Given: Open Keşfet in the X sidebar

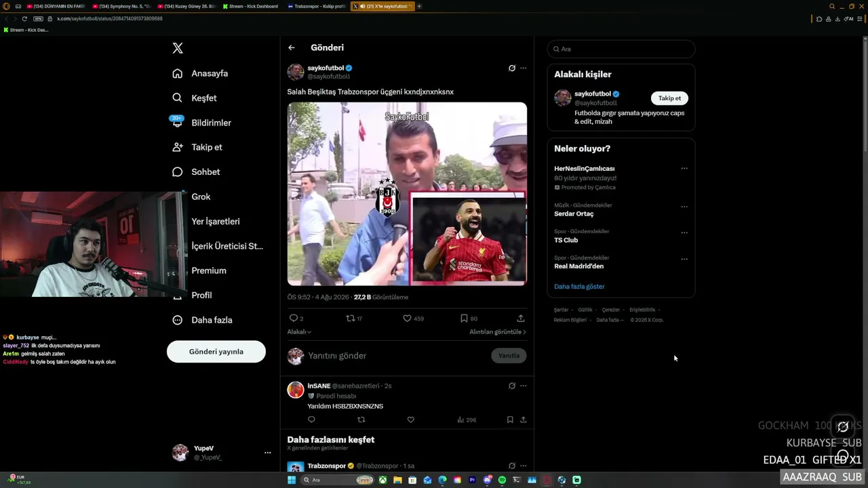Looking at the screenshot, I should [x=195, y=98].
